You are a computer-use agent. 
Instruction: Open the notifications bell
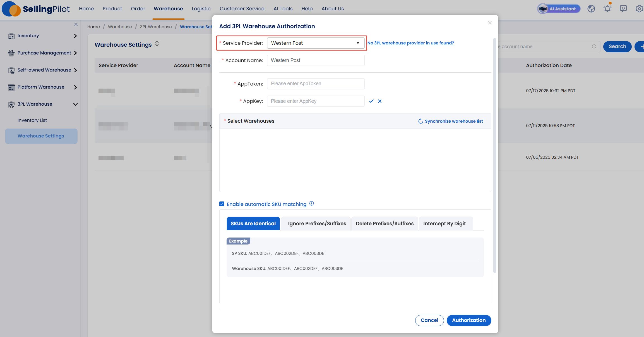point(607,8)
